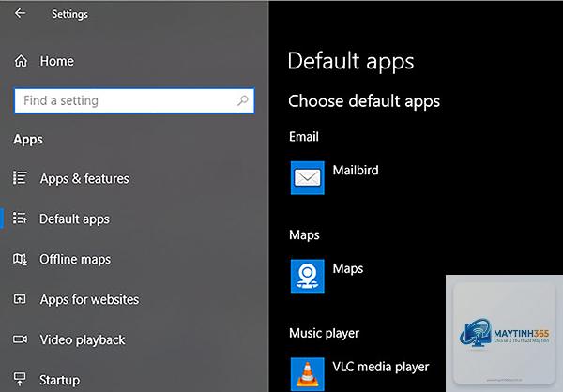Open Apps & features section
Viewport: 563px width, 392px height.
[x=84, y=178]
